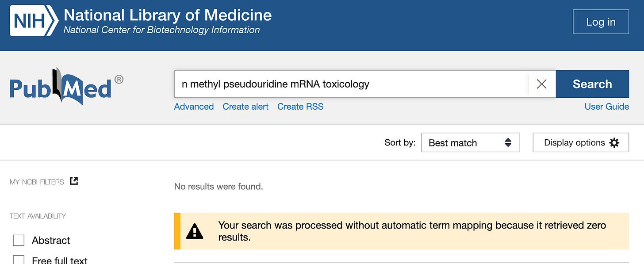Click the Create alert link
This screenshot has height=264, width=644.
[x=245, y=107]
